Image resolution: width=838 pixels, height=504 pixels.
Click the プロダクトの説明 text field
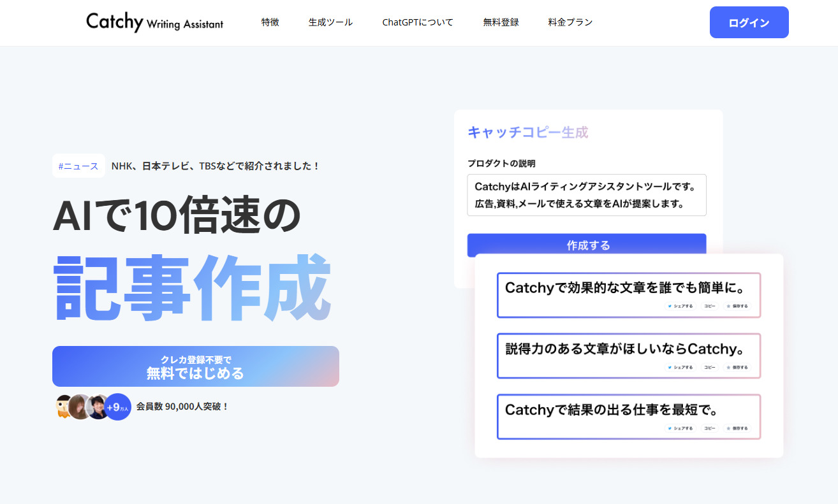click(587, 195)
